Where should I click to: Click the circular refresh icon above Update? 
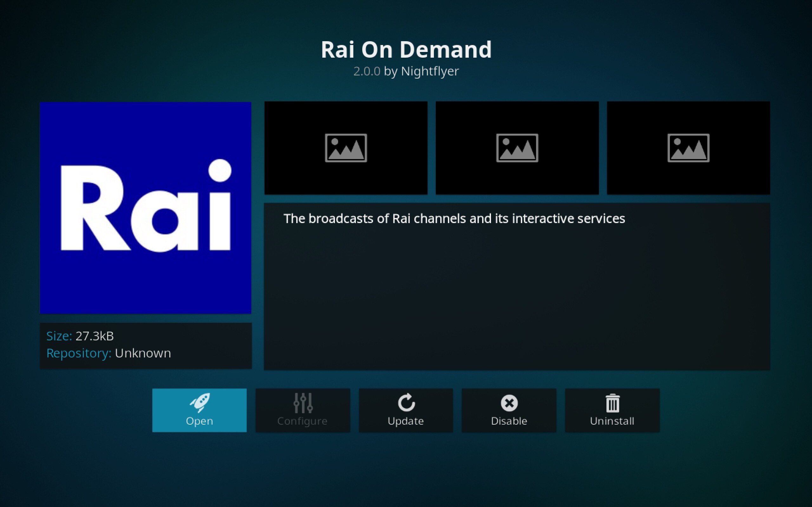pos(406,402)
